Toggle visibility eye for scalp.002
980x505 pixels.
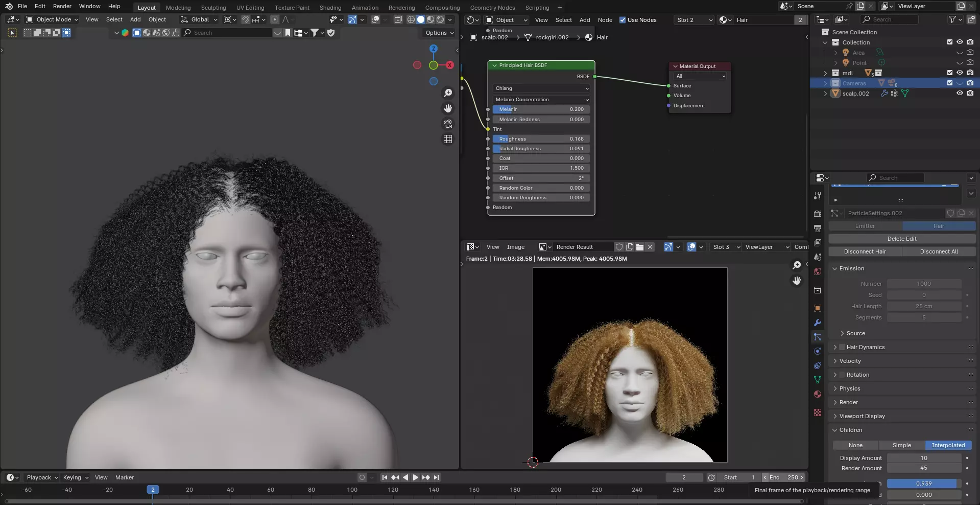coord(960,93)
